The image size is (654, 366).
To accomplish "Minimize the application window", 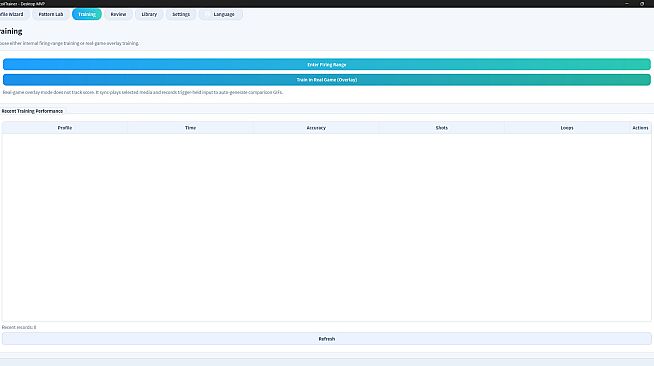I will tap(627, 4).
